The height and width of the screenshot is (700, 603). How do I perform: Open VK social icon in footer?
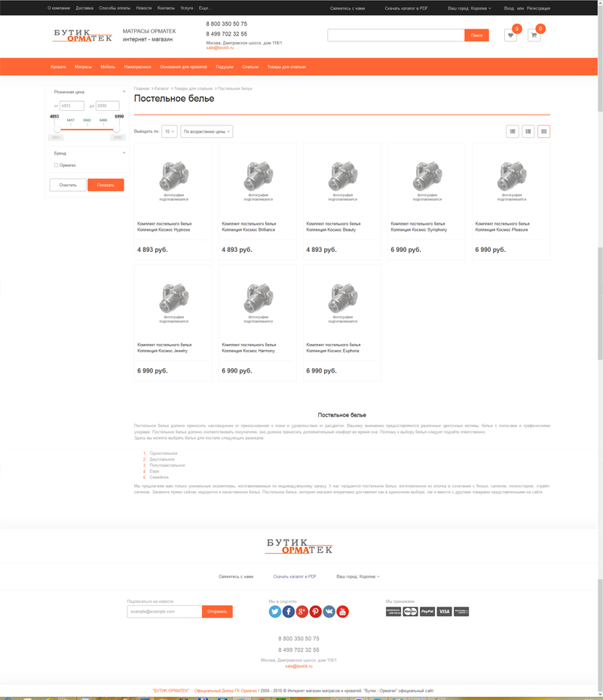tap(329, 612)
